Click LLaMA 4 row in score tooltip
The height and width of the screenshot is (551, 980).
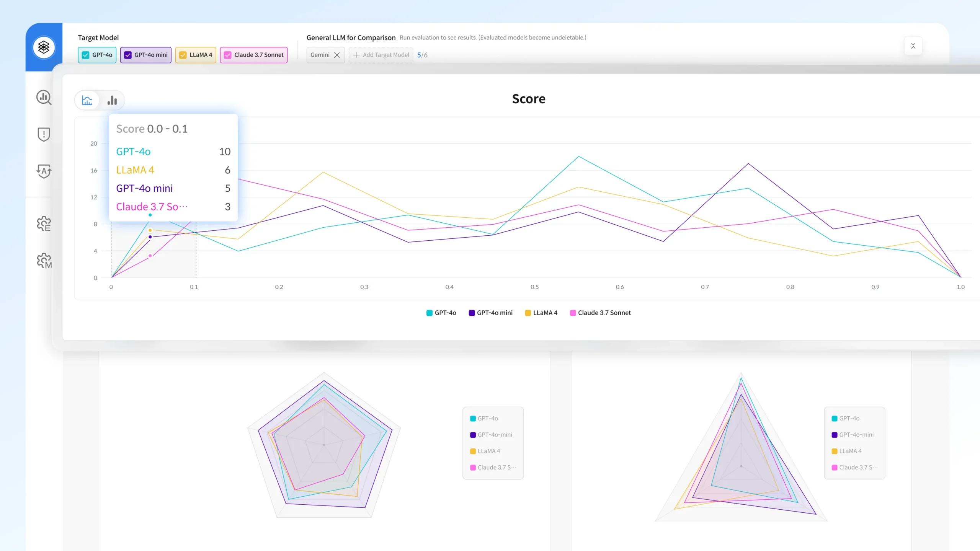coord(173,170)
